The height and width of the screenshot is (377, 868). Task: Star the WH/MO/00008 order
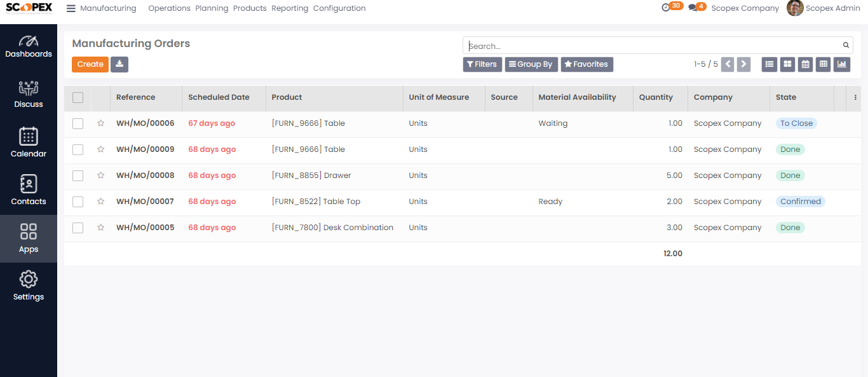click(100, 175)
